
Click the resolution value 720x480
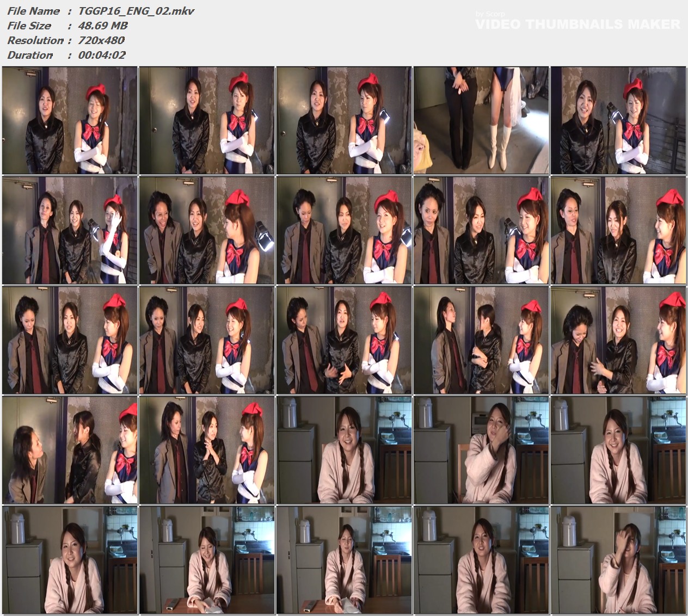101,40
